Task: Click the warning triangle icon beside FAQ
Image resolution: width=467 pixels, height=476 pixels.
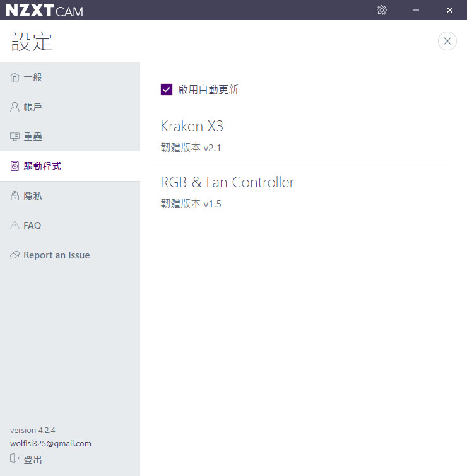Action: click(x=15, y=225)
